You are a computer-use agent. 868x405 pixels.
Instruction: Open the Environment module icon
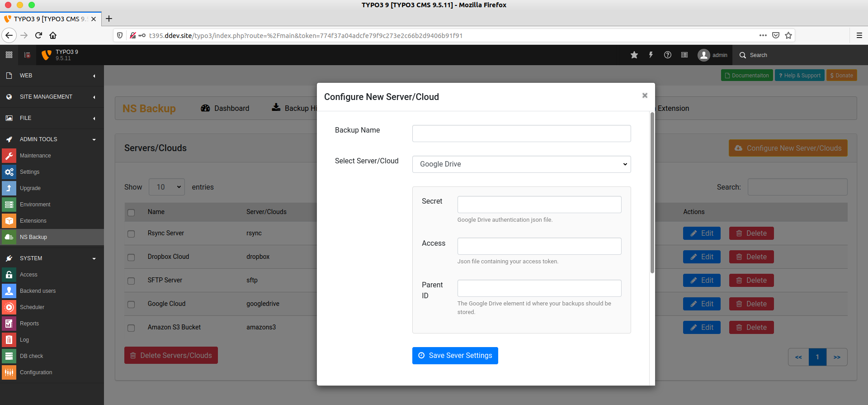(x=9, y=205)
